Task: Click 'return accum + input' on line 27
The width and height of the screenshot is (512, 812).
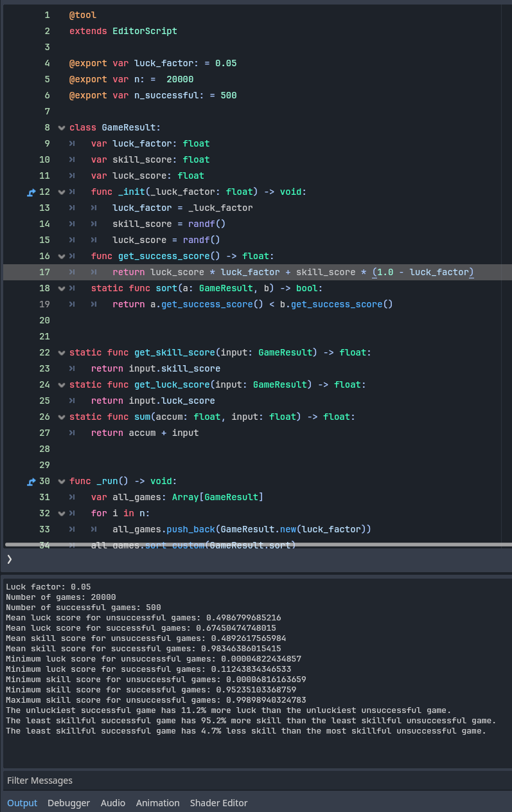Action: 145,433
